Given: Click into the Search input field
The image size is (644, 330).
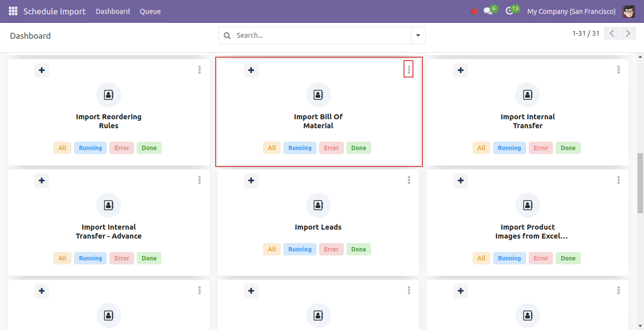Looking at the screenshot, I should coord(322,36).
